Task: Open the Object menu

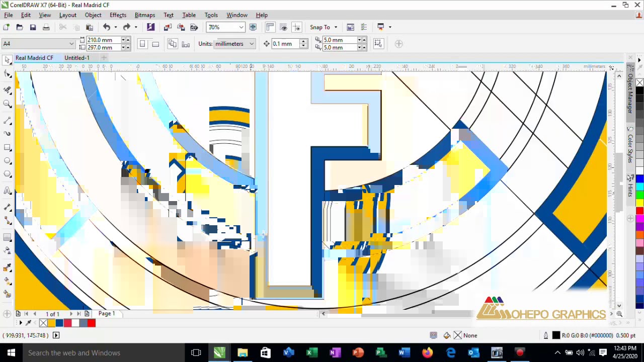Action: tap(93, 15)
